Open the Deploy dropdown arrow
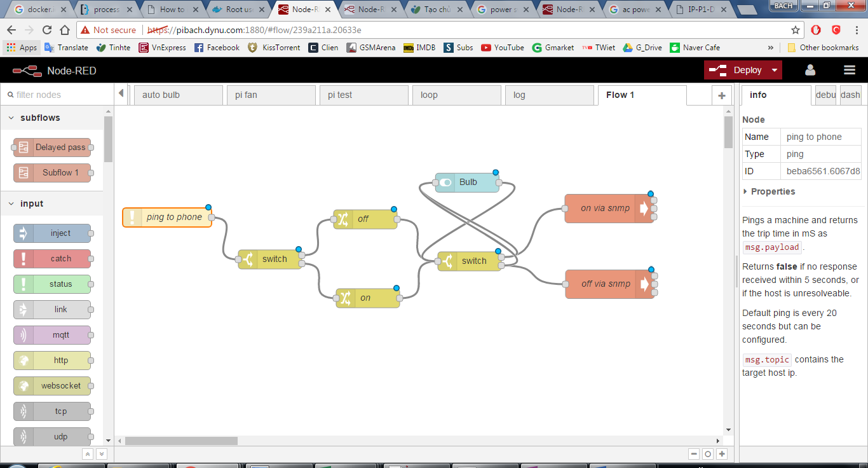Viewport: 868px width, 468px height. pyautogui.click(x=774, y=70)
